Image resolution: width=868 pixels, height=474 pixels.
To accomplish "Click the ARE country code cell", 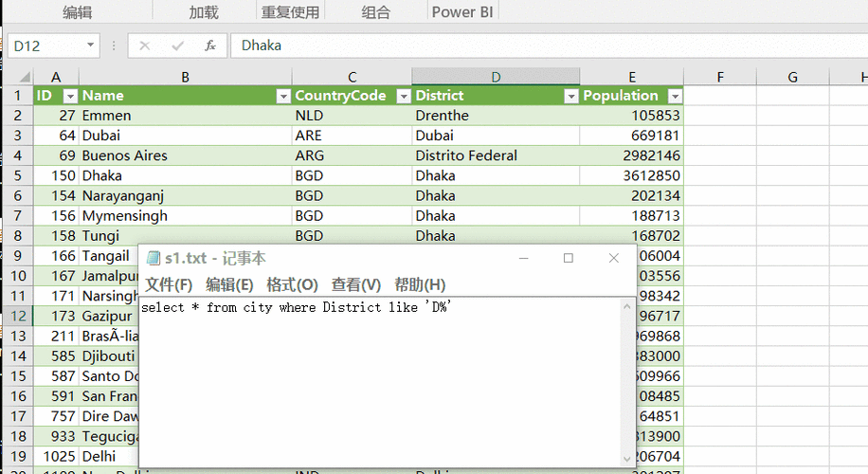I will point(353,136).
